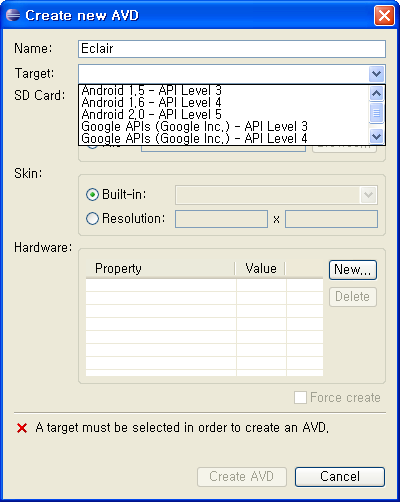
Task: Click the Hardware: label
Action: [43, 248]
